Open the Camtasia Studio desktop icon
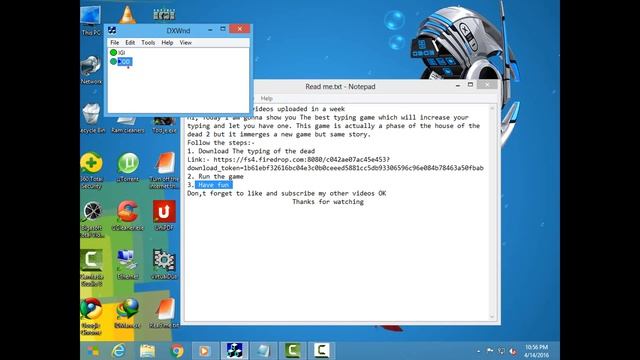 91,267
